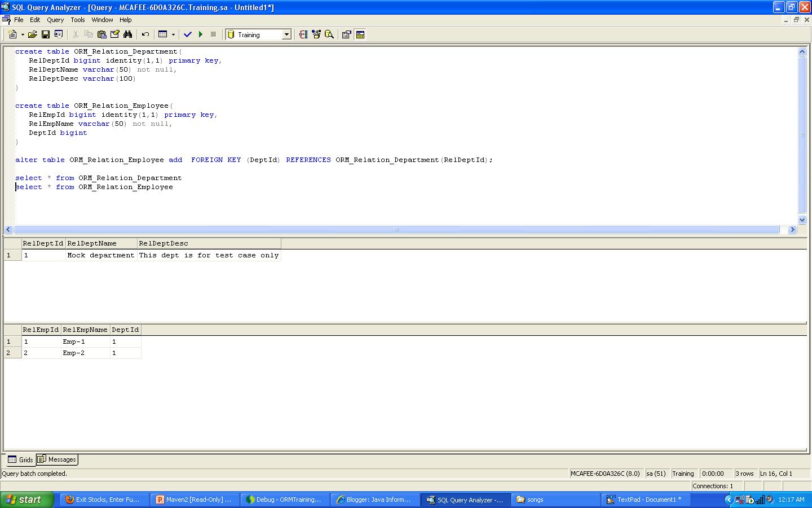This screenshot has width=812, height=508.
Task: Click 'MCAFEE-6D0A326C (8.0)' in status bar
Action: point(605,474)
